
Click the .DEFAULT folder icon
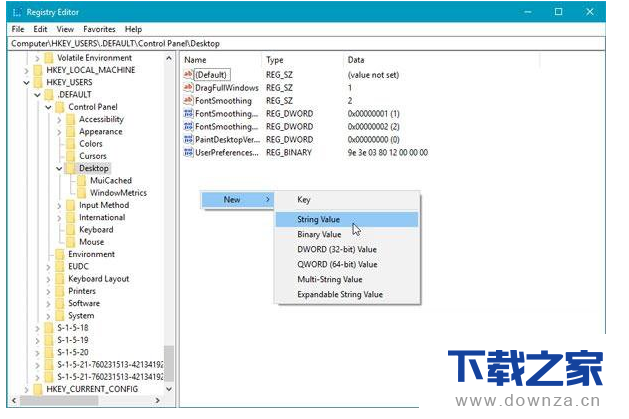49,95
